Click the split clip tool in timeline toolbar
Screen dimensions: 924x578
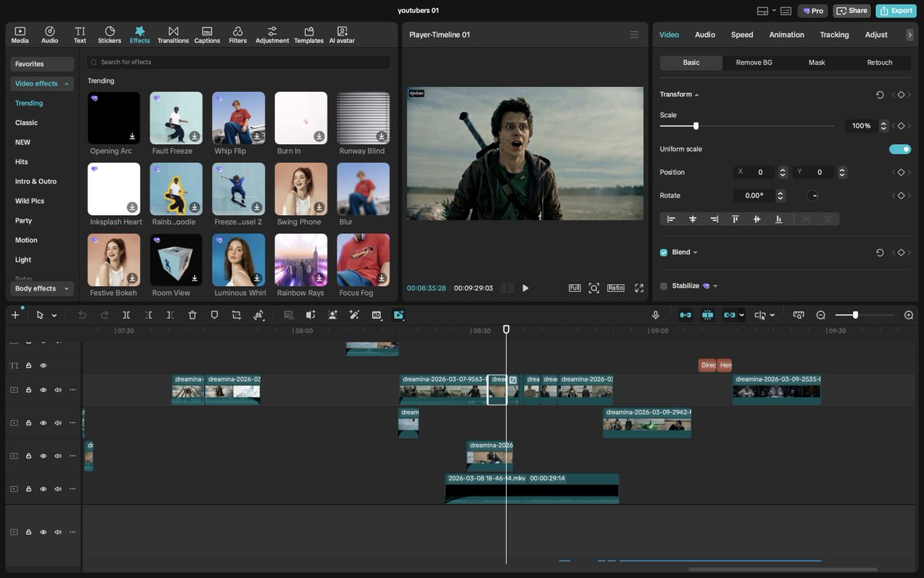click(126, 315)
